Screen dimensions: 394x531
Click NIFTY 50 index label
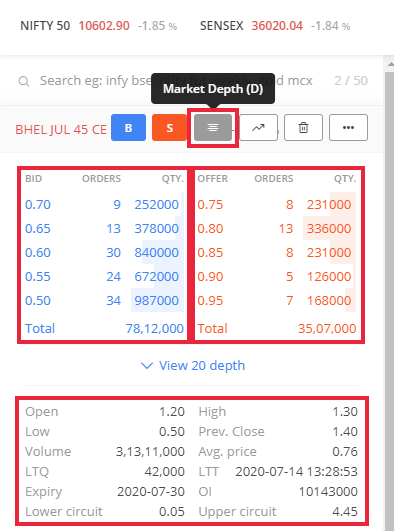pos(45,26)
